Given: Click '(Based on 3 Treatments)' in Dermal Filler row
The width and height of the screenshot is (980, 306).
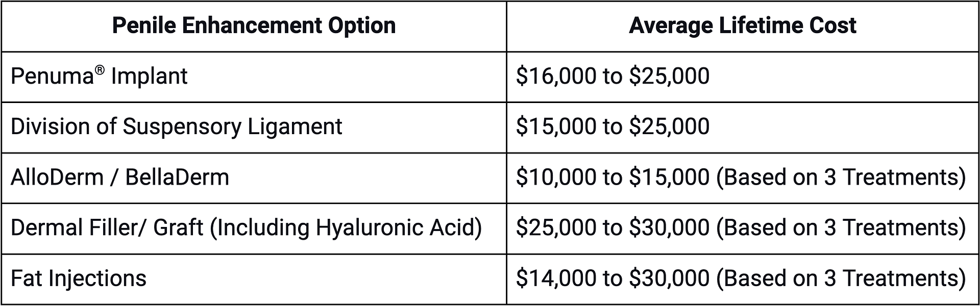Looking at the screenshot, I should [841, 228].
